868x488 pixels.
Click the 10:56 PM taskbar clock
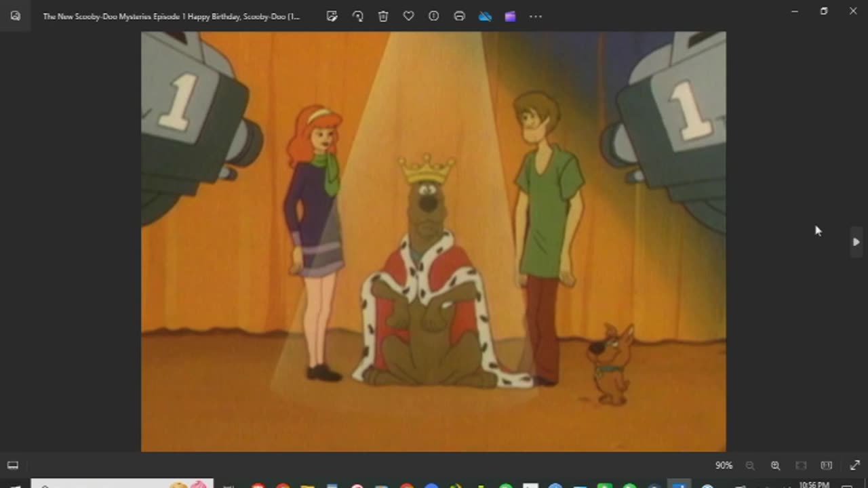[814, 484]
